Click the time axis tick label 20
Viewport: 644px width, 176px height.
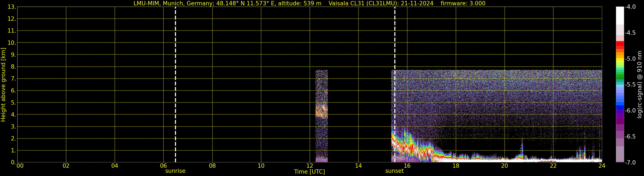coord(505,166)
